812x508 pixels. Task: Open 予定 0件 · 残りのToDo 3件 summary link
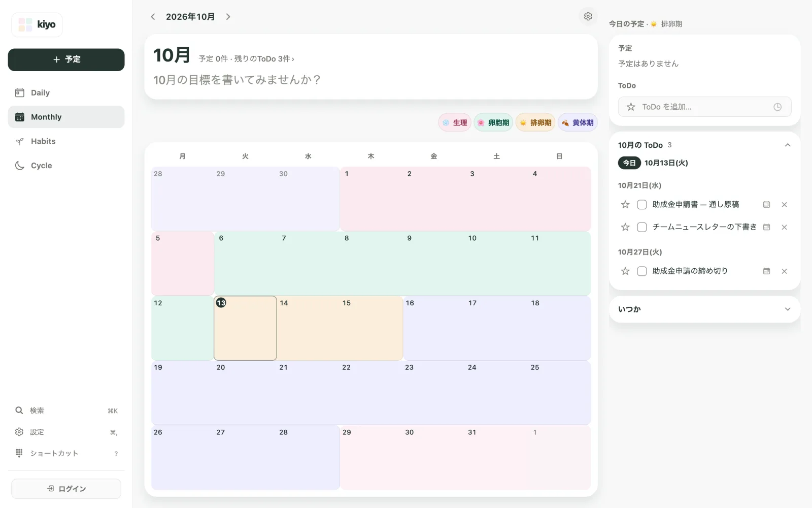pos(246,59)
